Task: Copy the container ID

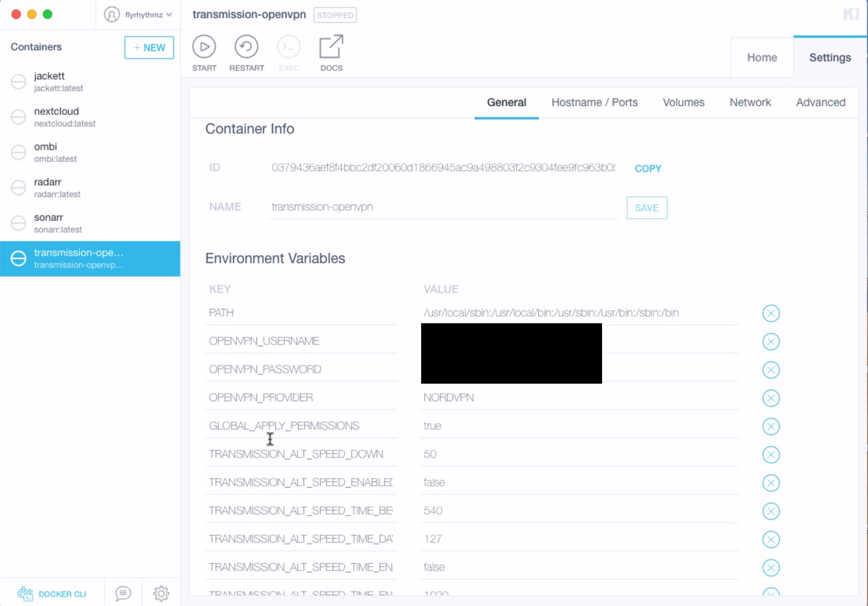Action: tap(648, 168)
